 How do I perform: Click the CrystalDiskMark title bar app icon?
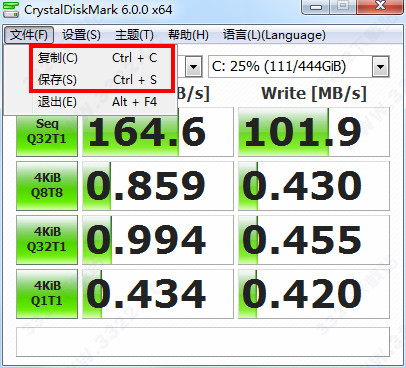click(11, 9)
